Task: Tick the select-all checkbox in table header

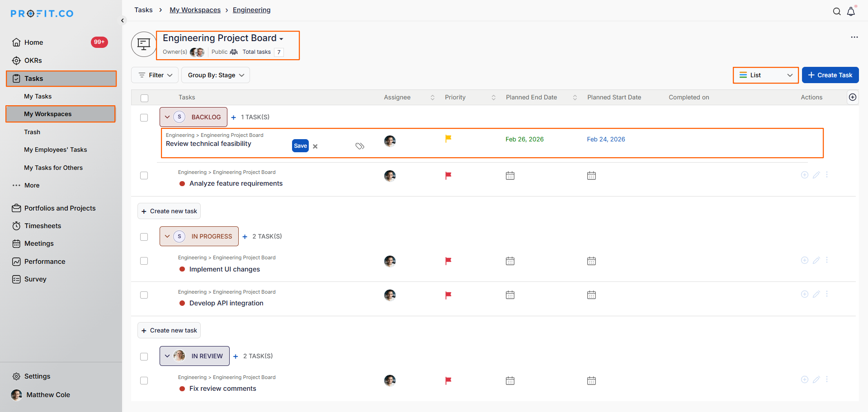Action: (144, 98)
